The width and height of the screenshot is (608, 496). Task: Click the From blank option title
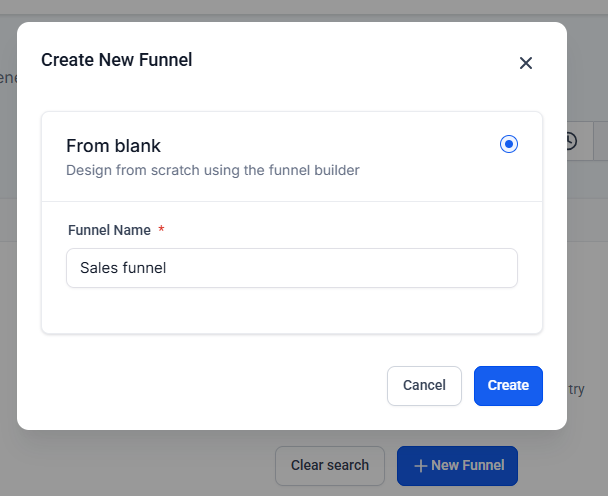(113, 146)
